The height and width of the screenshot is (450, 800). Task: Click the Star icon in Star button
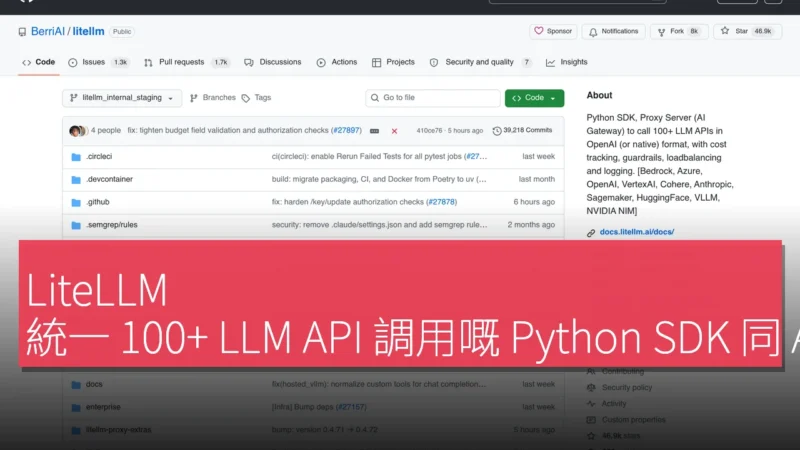tap(725, 31)
